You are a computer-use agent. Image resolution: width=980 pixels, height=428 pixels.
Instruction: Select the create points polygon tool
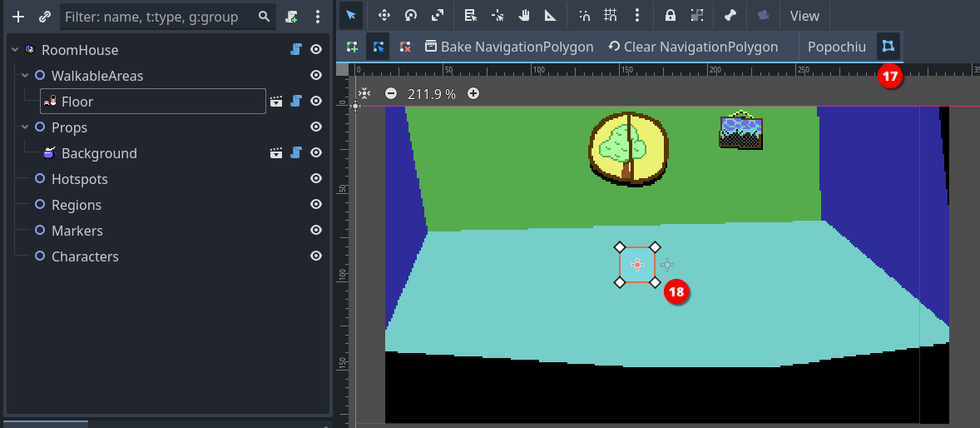[x=352, y=47]
